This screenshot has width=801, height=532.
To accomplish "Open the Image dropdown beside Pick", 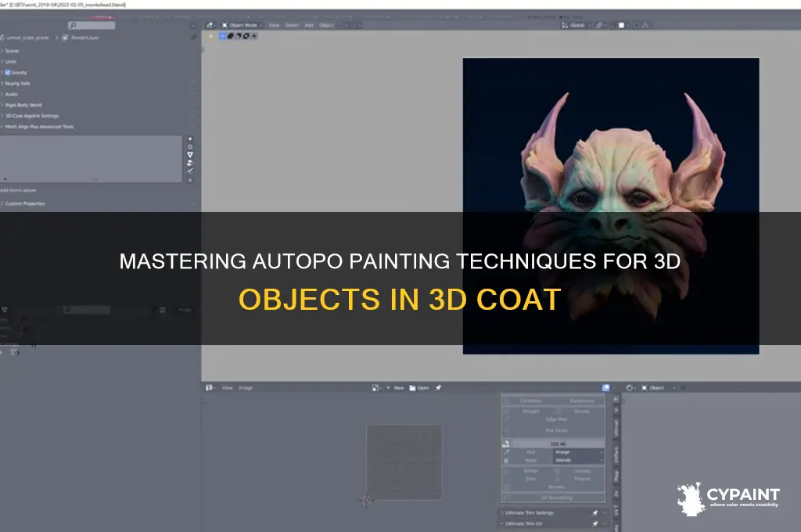I will [579, 452].
